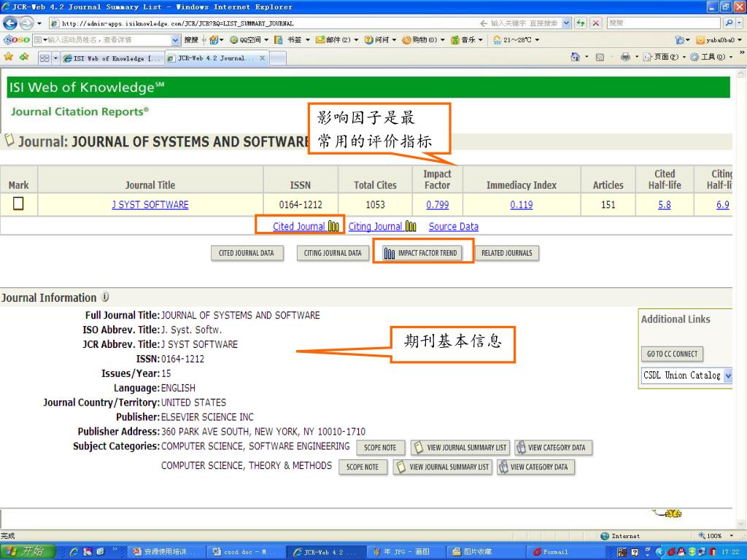
Task: Click the Print icon in command bar
Action: point(625,57)
